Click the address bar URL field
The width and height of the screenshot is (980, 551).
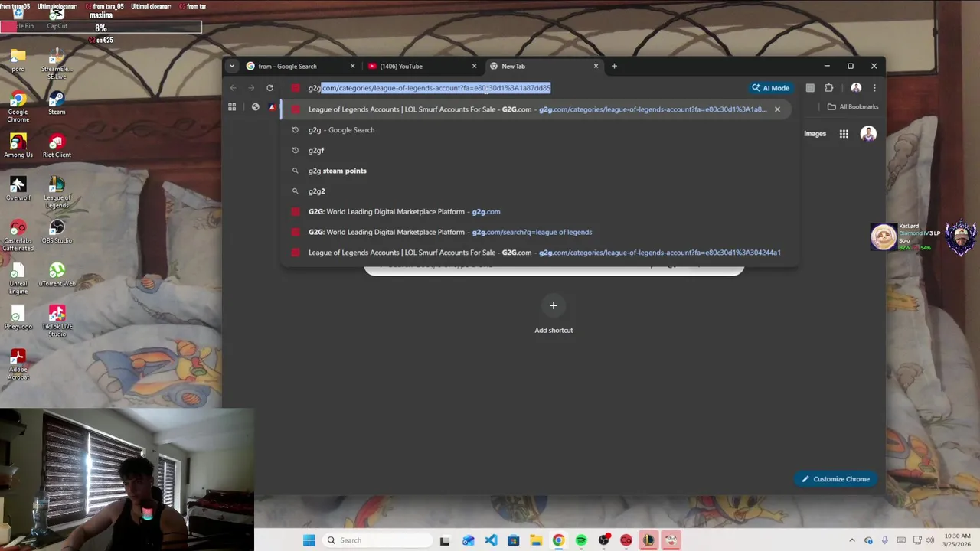pos(513,88)
